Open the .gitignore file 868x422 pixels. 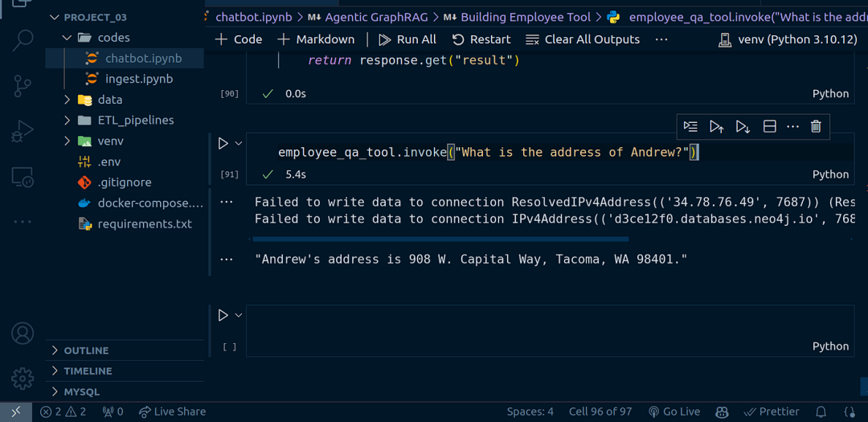(x=125, y=182)
